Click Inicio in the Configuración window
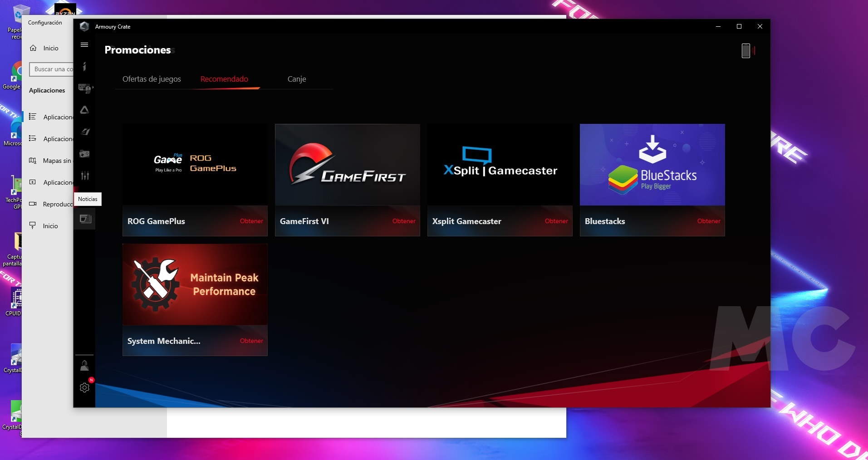This screenshot has width=868, height=460. (50, 48)
